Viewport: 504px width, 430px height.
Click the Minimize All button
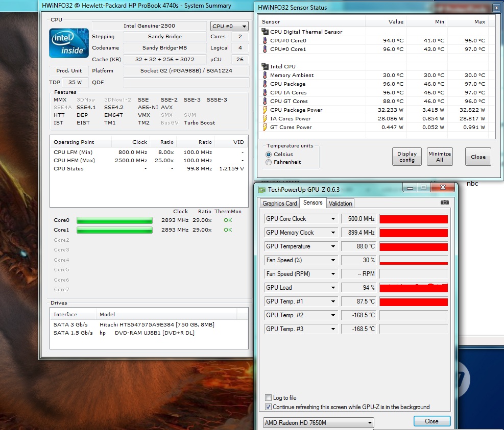click(x=440, y=157)
